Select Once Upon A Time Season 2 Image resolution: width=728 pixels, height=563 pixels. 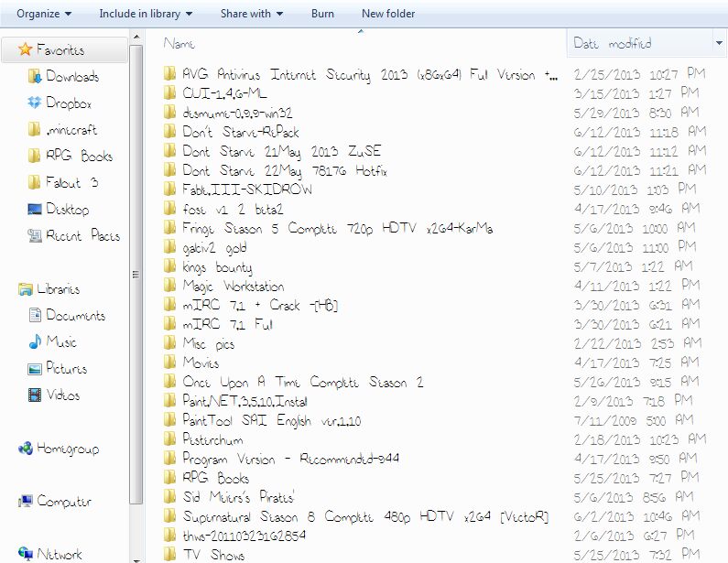(x=303, y=382)
